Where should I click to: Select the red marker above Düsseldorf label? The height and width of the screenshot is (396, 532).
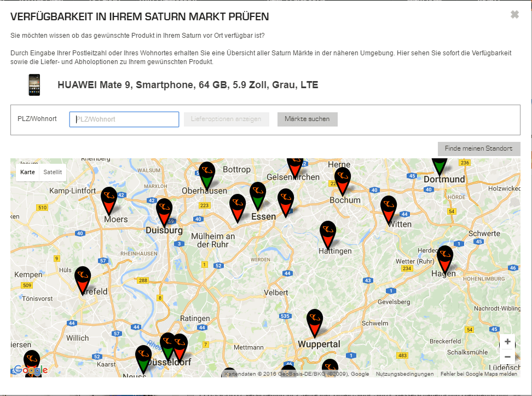pyautogui.click(x=180, y=348)
